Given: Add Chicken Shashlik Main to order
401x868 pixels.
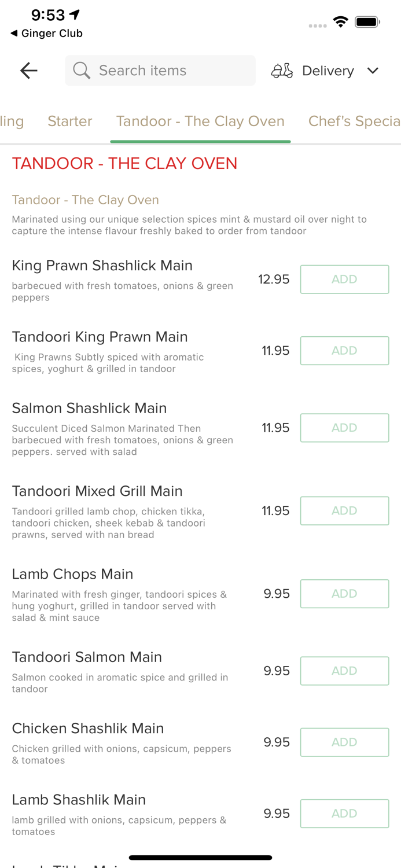Looking at the screenshot, I should 344,742.
